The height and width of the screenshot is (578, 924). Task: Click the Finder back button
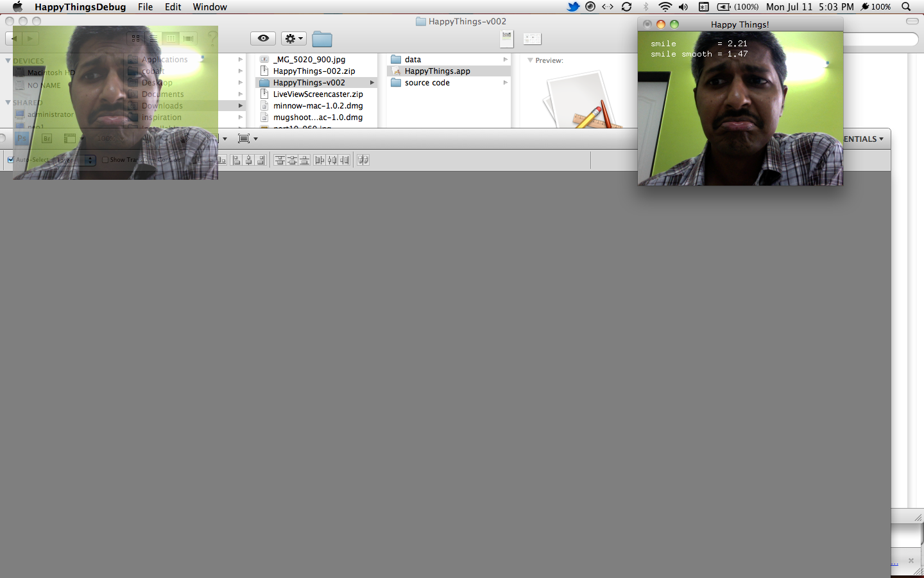tap(14, 39)
